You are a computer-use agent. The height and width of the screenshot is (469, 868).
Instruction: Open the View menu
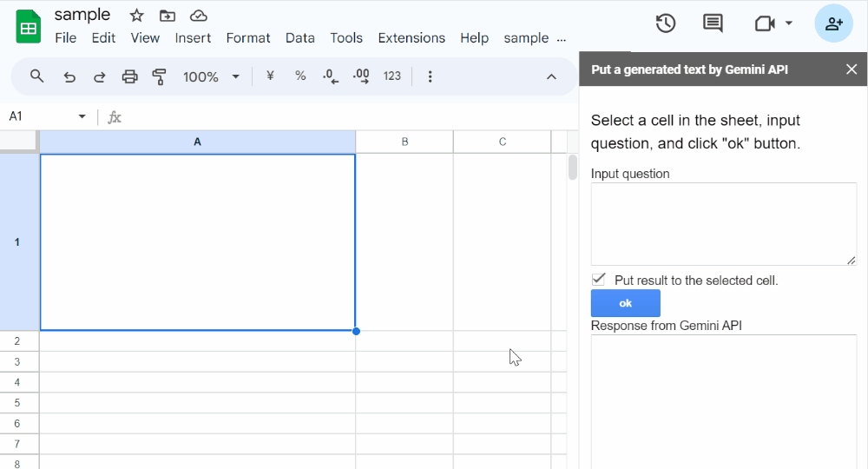click(145, 37)
